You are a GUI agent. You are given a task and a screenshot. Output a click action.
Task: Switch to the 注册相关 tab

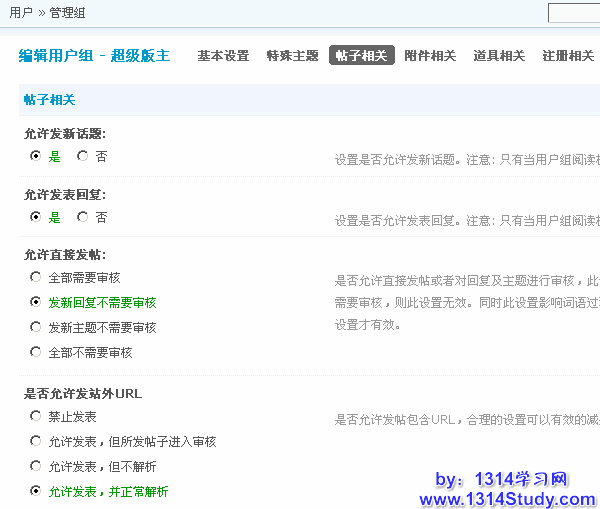[568, 56]
